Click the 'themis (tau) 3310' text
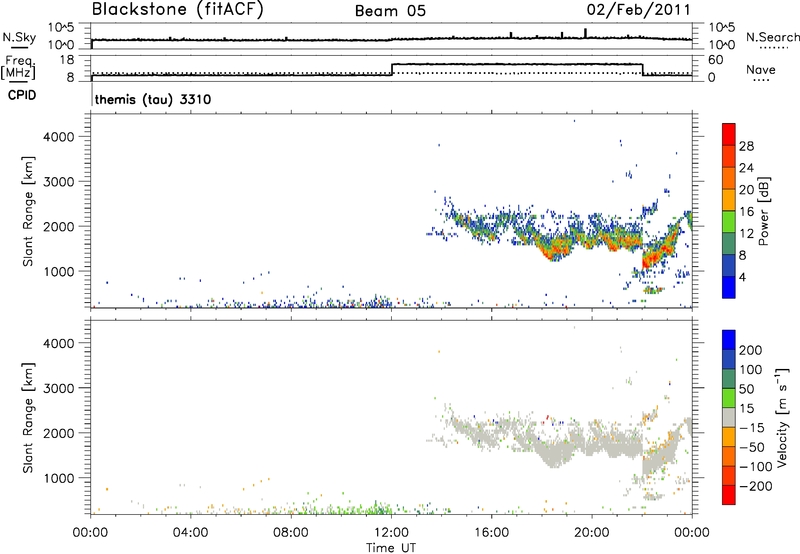This screenshot has width=800, height=554. (x=153, y=99)
